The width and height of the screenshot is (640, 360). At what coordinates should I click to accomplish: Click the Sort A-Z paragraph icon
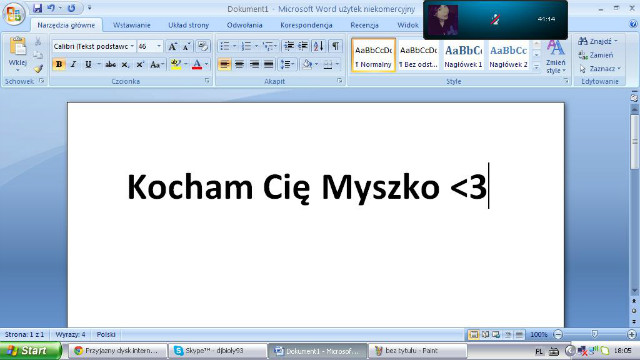[x=318, y=46]
